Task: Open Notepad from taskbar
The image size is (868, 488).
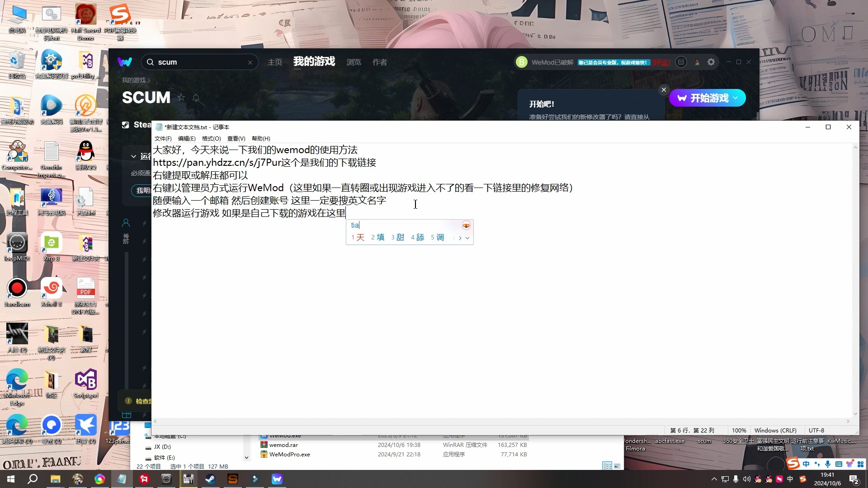Action: [122, 479]
